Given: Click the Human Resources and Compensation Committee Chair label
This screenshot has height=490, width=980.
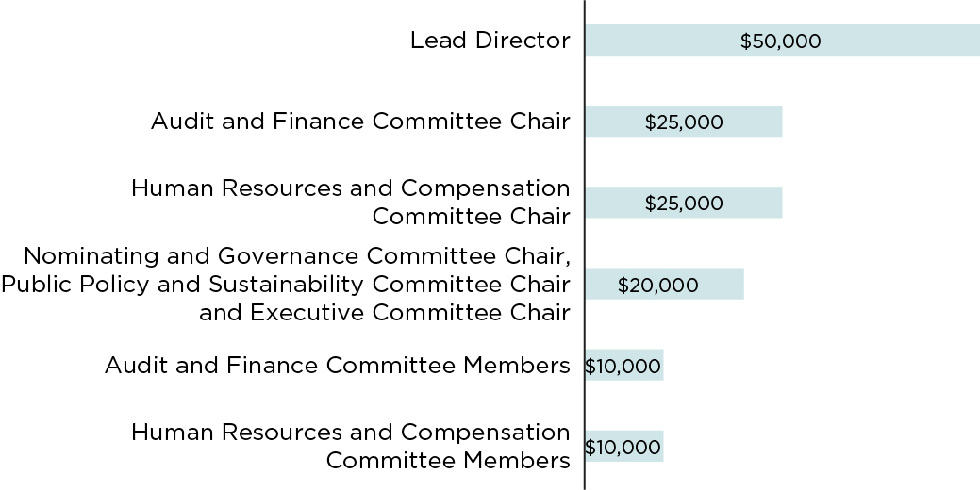Looking at the screenshot, I should coord(351,202).
